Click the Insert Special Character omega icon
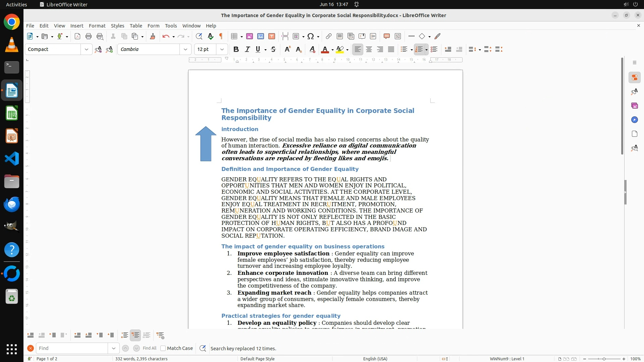644x362 pixels. pos(311,36)
